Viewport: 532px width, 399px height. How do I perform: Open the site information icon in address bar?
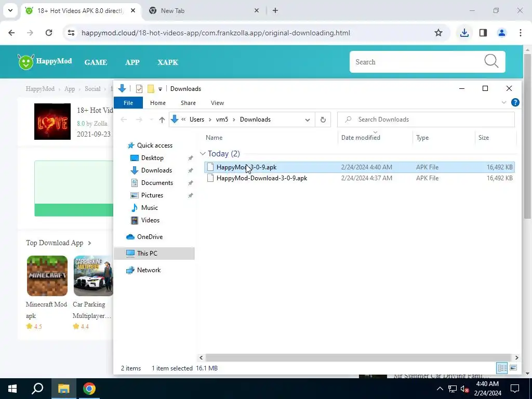[71, 33]
